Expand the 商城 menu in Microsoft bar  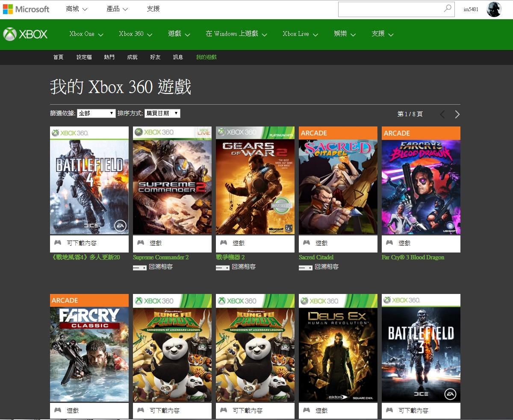[x=77, y=9]
